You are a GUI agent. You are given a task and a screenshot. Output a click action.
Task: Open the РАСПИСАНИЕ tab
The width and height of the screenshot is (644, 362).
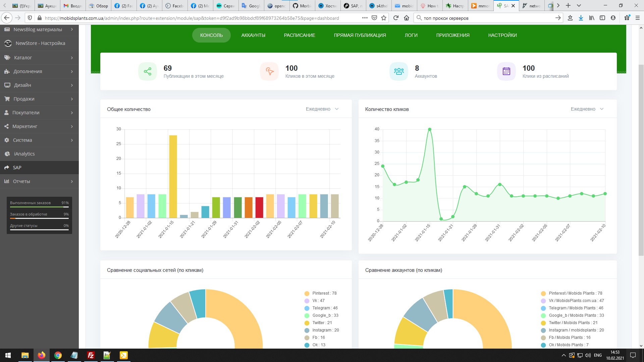(300, 35)
